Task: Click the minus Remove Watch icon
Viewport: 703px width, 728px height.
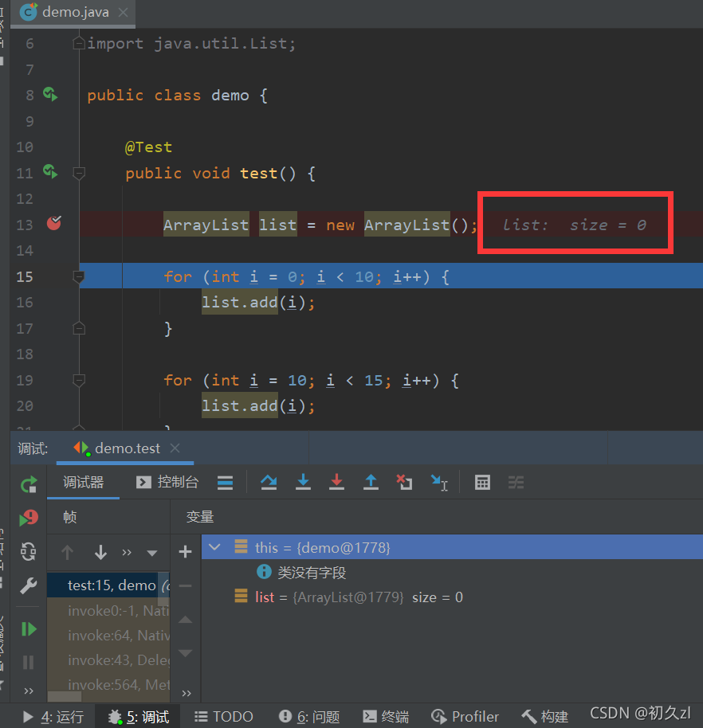Action: [186, 586]
